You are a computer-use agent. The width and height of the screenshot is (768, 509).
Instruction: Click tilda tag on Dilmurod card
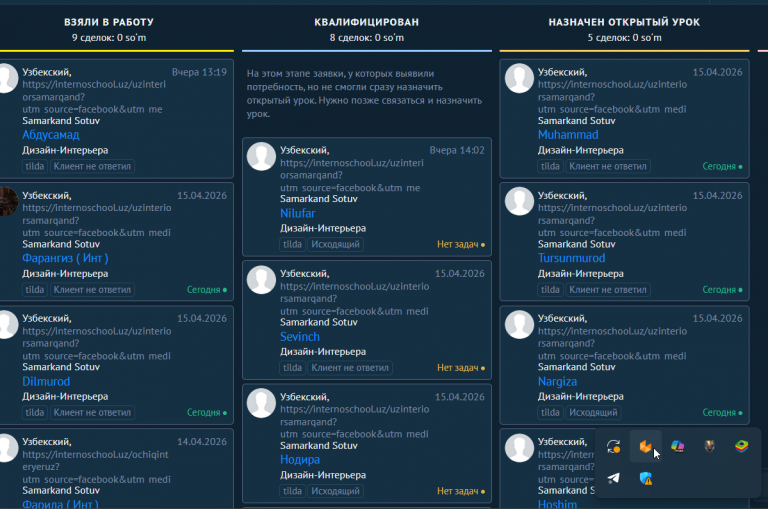click(x=35, y=412)
